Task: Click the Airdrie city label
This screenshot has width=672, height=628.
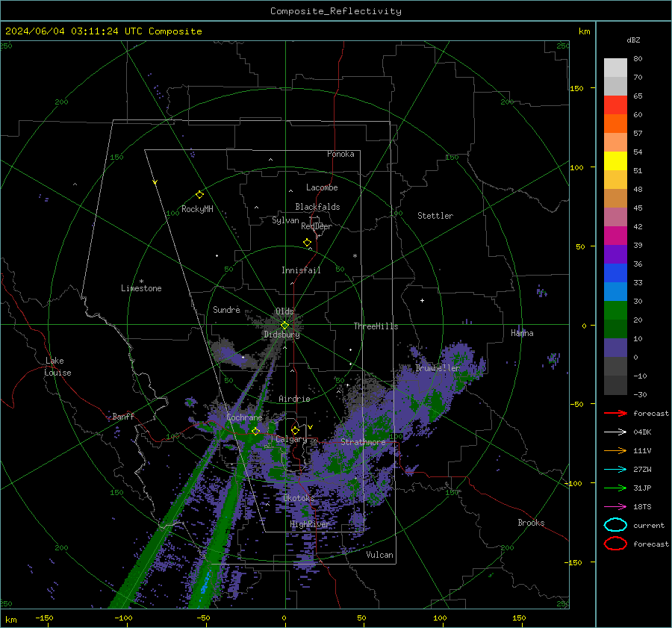Action: click(x=294, y=399)
